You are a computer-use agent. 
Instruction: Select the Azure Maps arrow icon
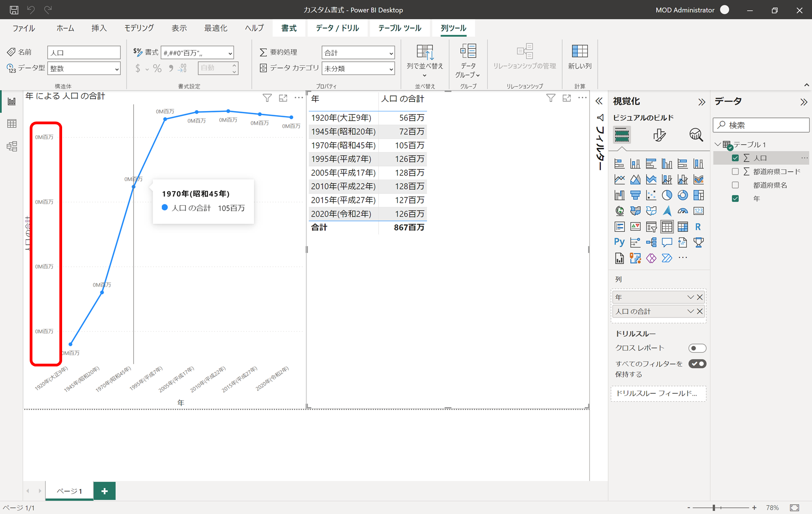667,211
